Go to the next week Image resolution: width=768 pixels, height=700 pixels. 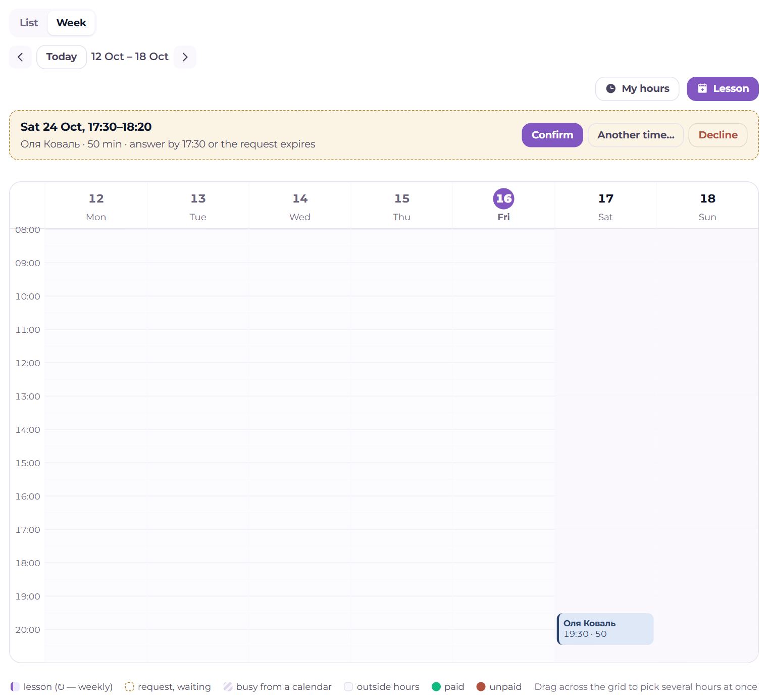(x=185, y=57)
